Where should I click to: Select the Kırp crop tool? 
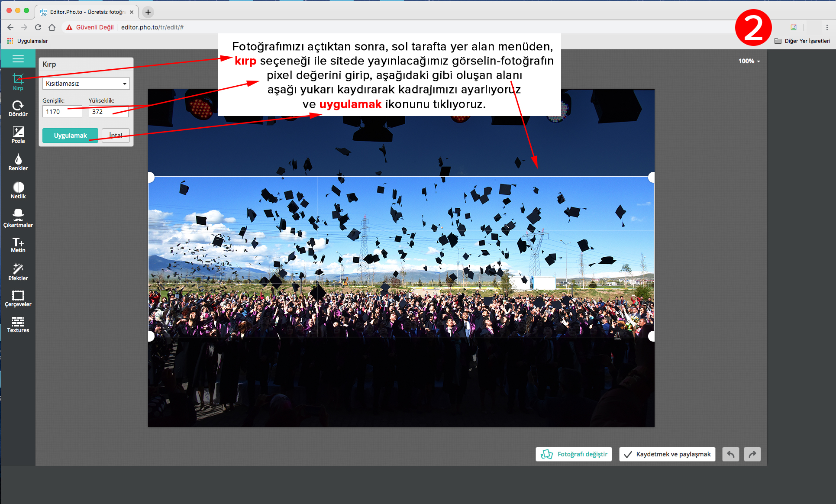(18, 81)
